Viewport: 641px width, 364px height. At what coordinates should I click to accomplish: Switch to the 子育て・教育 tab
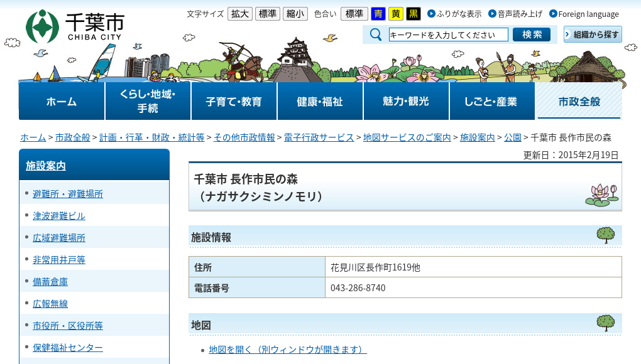pos(234,100)
